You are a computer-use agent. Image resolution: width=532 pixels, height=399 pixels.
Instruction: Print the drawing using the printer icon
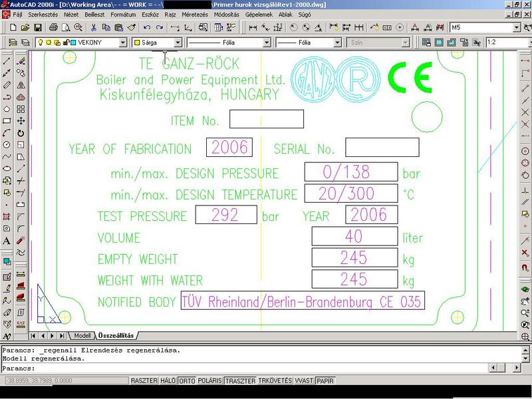pyautogui.click(x=53, y=27)
